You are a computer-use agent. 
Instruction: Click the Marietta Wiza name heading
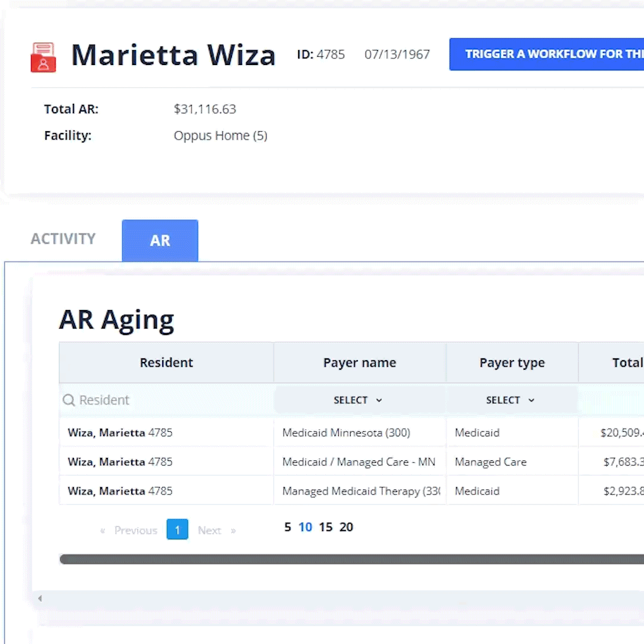[174, 55]
